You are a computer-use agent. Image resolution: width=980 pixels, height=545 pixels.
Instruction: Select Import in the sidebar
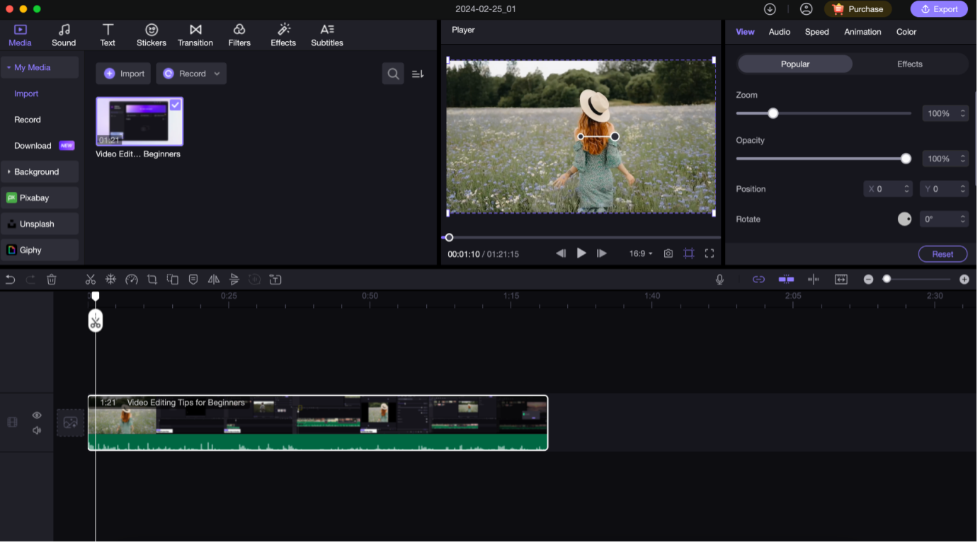point(27,94)
